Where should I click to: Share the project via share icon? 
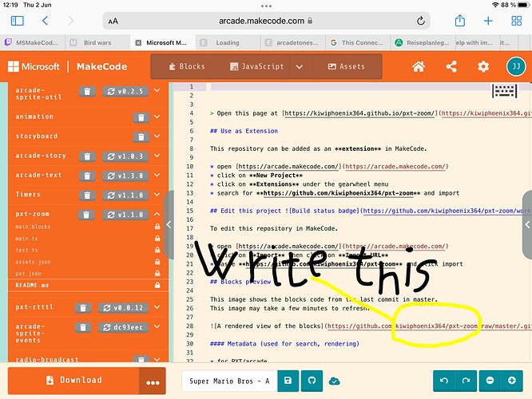click(451, 66)
